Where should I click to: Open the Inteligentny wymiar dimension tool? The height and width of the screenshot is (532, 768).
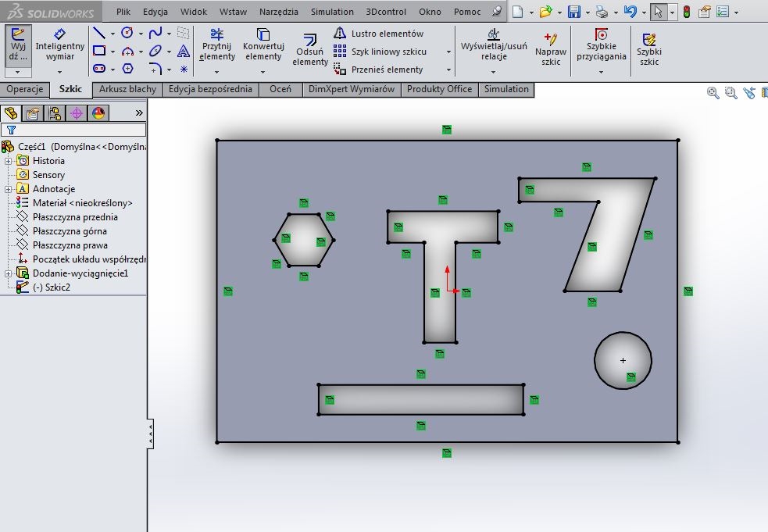60,45
